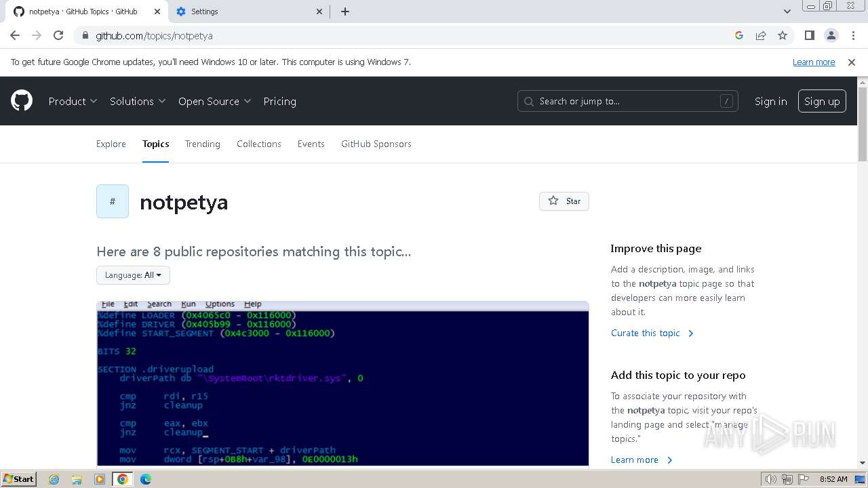Click the GitHub logo in header
The width and height of the screenshot is (868, 488).
click(x=22, y=101)
